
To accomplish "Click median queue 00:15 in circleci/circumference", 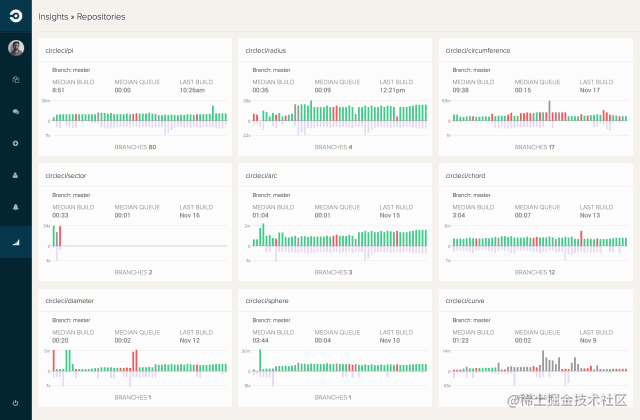I will (522, 90).
